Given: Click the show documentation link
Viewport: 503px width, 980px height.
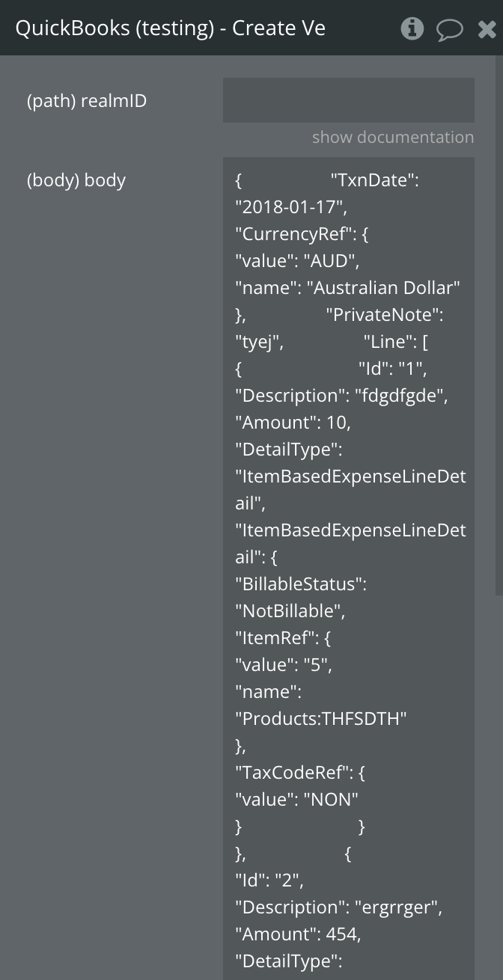Looking at the screenshot, I should 392,137.
